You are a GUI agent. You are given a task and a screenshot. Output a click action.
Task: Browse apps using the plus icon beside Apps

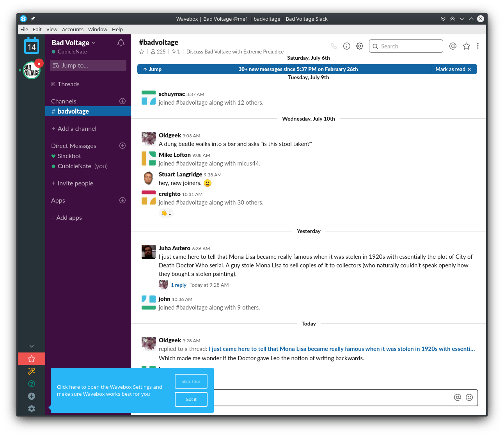coord(122,200)
